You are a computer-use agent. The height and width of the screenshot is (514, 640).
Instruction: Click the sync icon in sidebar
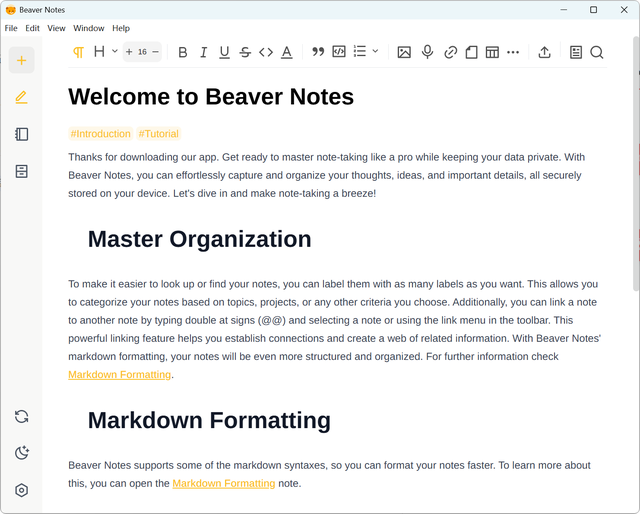pos(21,416)
